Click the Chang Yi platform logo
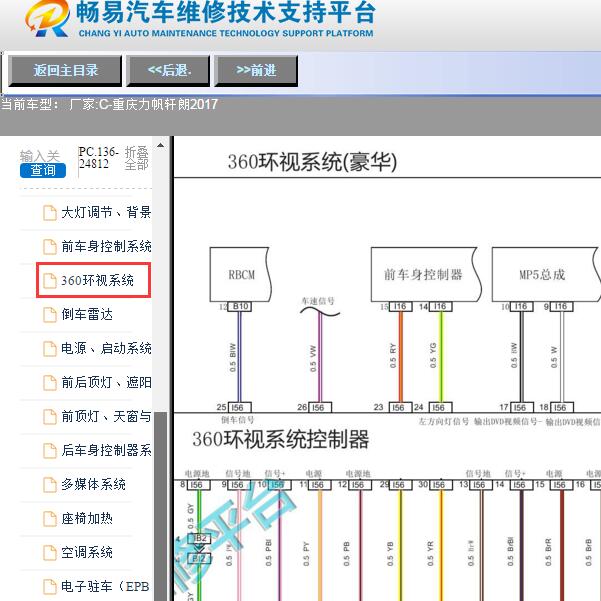The image size is (601, 601). 48,18
